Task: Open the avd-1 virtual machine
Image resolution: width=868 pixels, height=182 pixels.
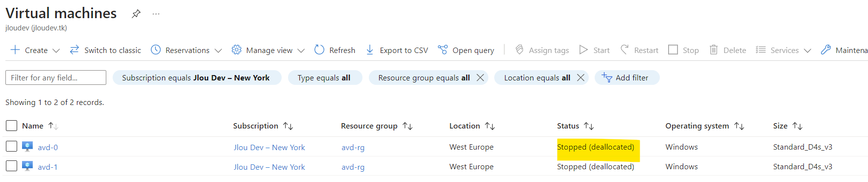Action: 48,167
